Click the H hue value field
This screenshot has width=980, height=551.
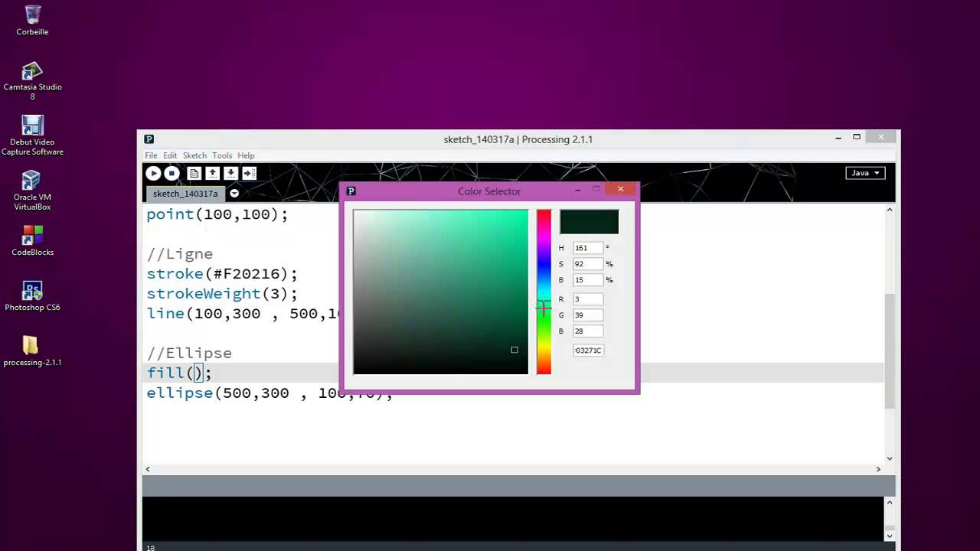pyautogui.click(x=587, y=248)
